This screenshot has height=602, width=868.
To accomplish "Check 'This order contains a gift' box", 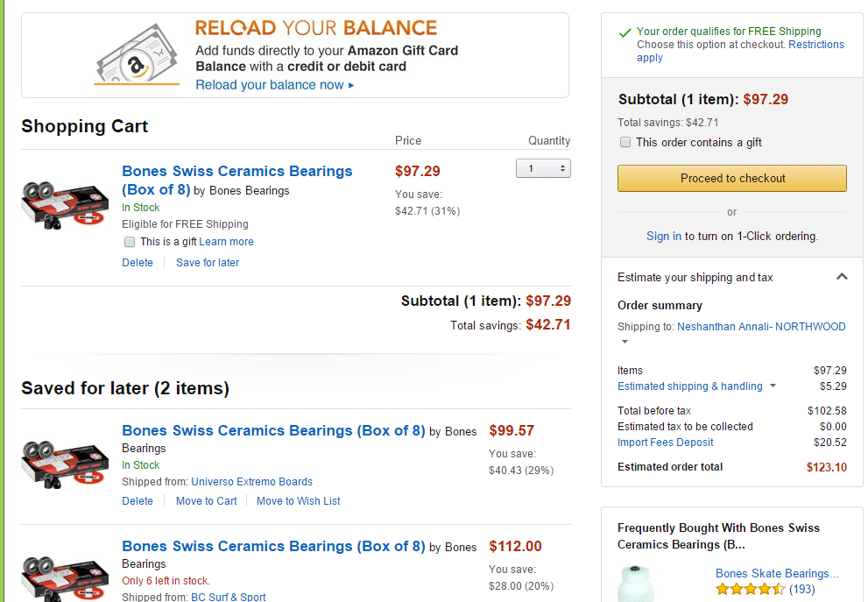I will (x=625, y=142).
